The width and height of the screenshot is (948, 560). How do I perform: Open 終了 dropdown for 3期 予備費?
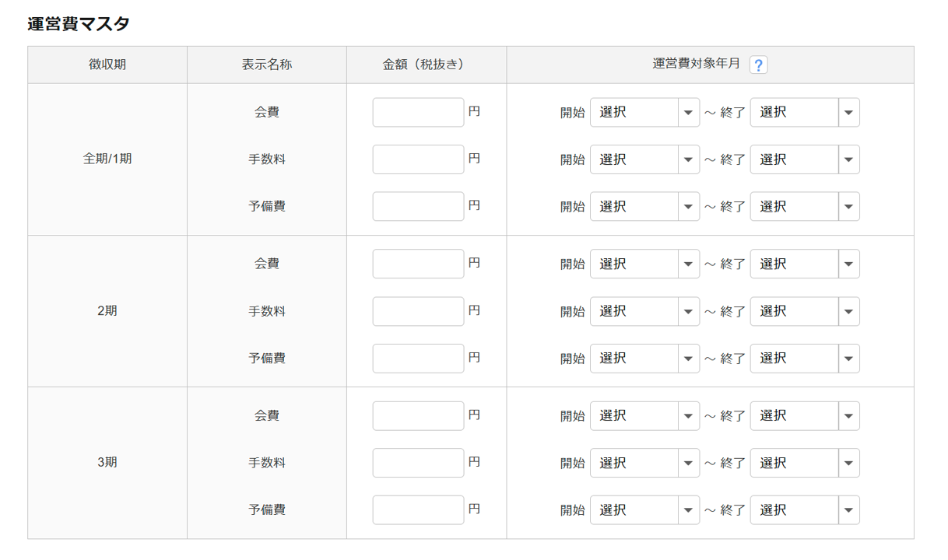(805, 510)
